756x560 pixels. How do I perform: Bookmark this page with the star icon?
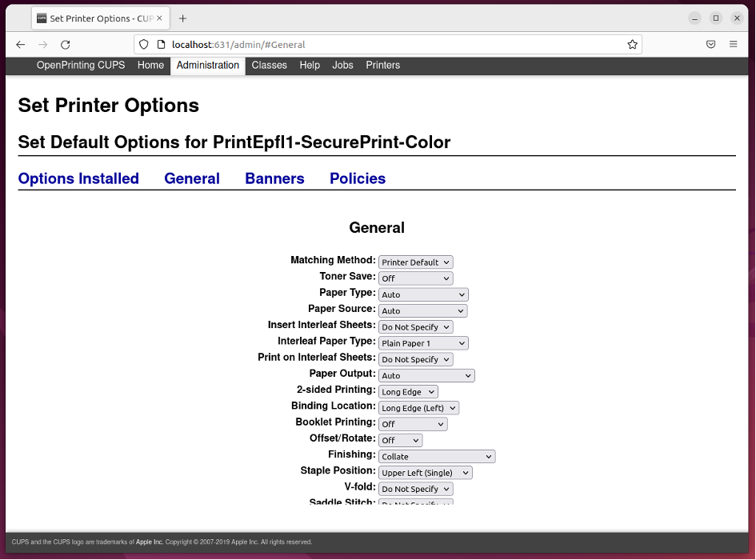(632, 45)
